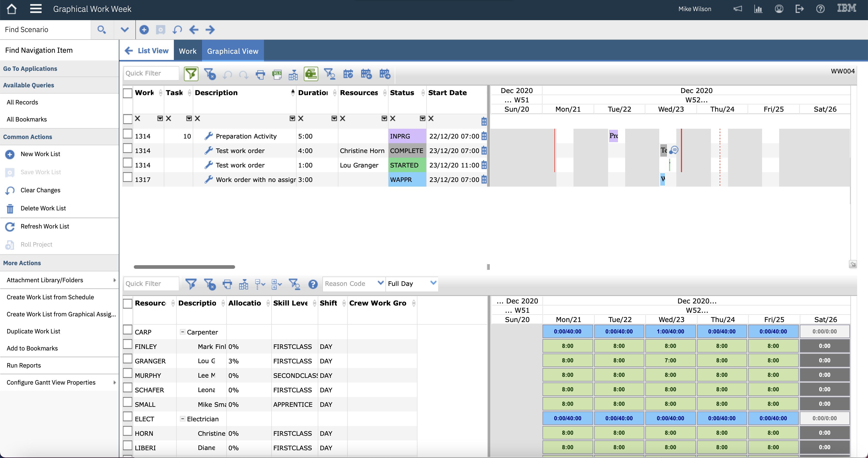Click the green funnel filter icon in work toolbar
Viewport: 868px width, 458px height.
191,74
